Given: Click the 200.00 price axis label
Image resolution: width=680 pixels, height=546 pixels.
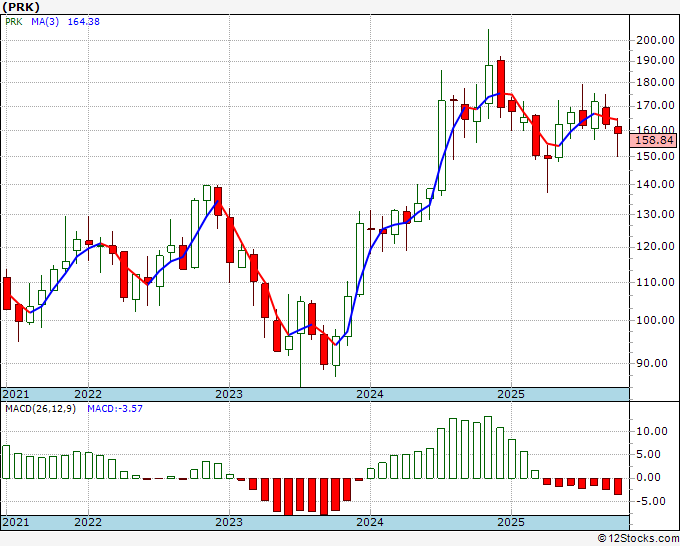Looking at the screenshot, I should [655, 40].
